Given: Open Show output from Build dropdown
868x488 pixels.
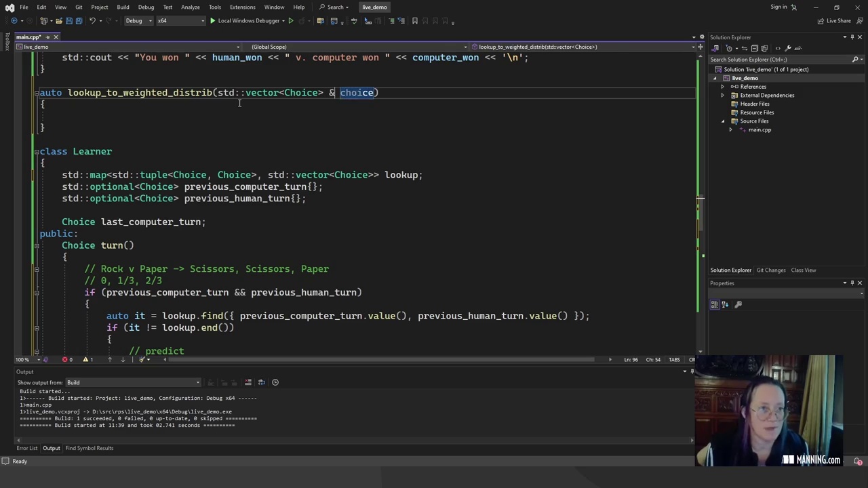Looking at the screenshot, I should [133, 382].
